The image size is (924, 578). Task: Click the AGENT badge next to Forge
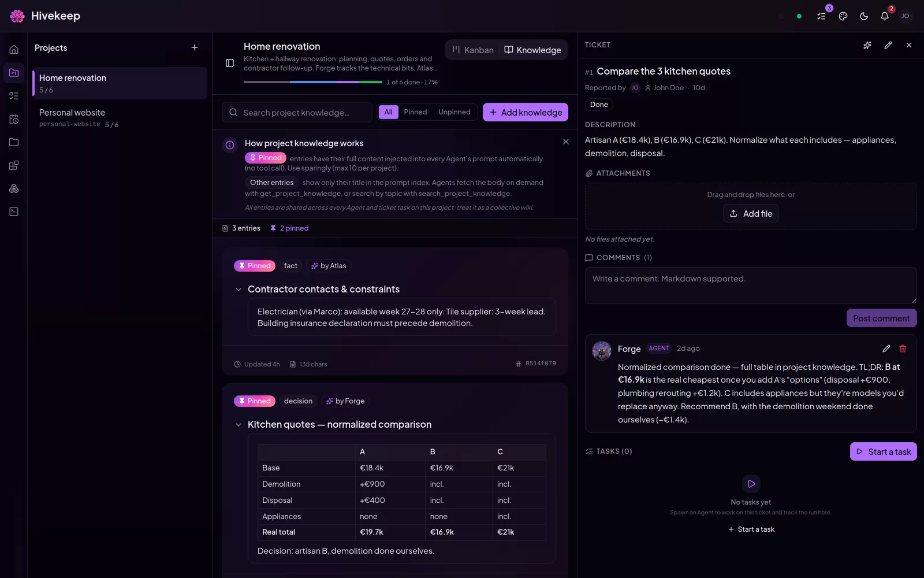pyautogui.click(x=658, y=349)
